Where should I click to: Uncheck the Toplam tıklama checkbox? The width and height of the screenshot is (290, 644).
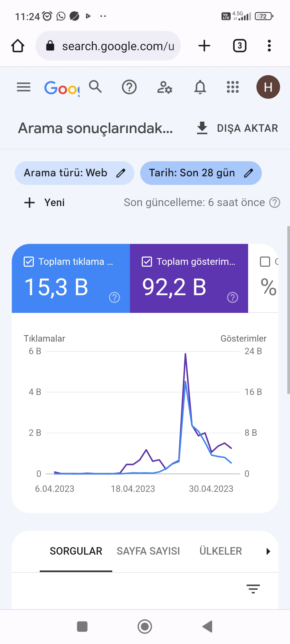point(29,262)
